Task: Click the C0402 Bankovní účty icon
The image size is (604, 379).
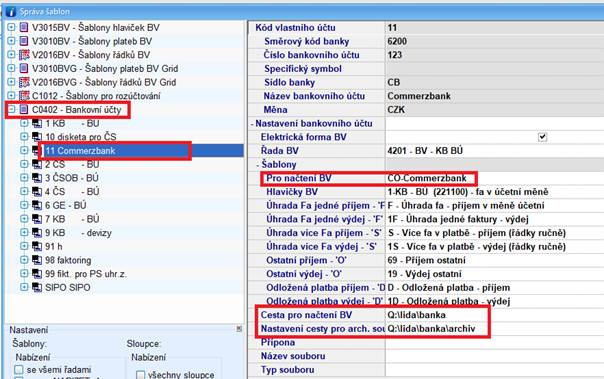Action: (24, 110)
